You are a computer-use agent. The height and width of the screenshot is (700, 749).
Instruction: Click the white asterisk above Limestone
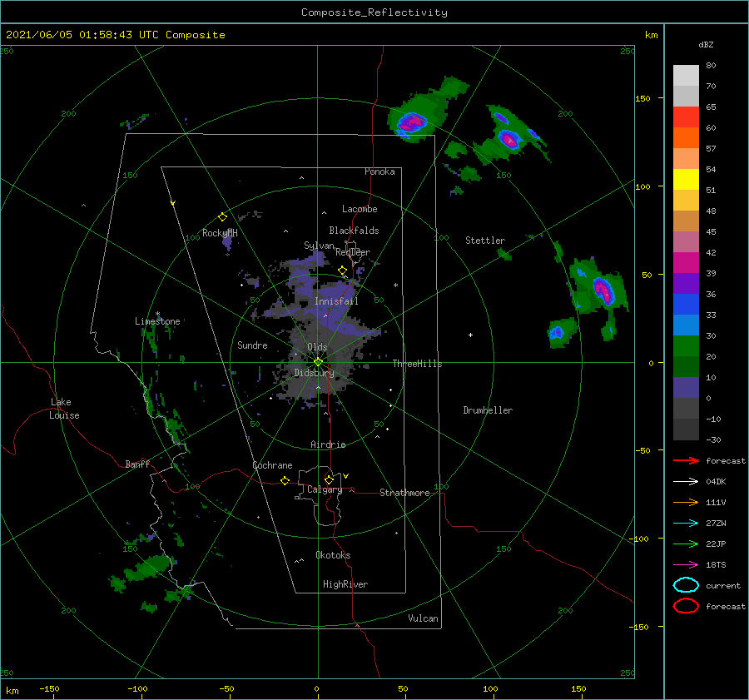click(x=157, y=314)
